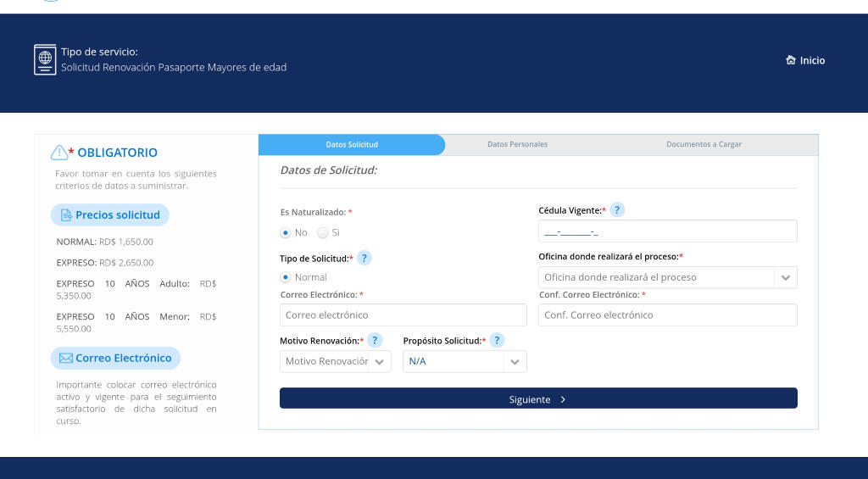Click the passport icon beside Tipo de servicio
Viewport: 868px width, 479px height.
coord(45,59)
